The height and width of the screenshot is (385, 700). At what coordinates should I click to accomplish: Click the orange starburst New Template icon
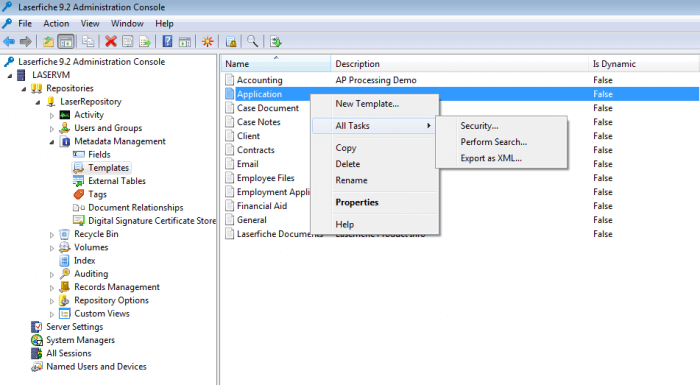[208, 42]
